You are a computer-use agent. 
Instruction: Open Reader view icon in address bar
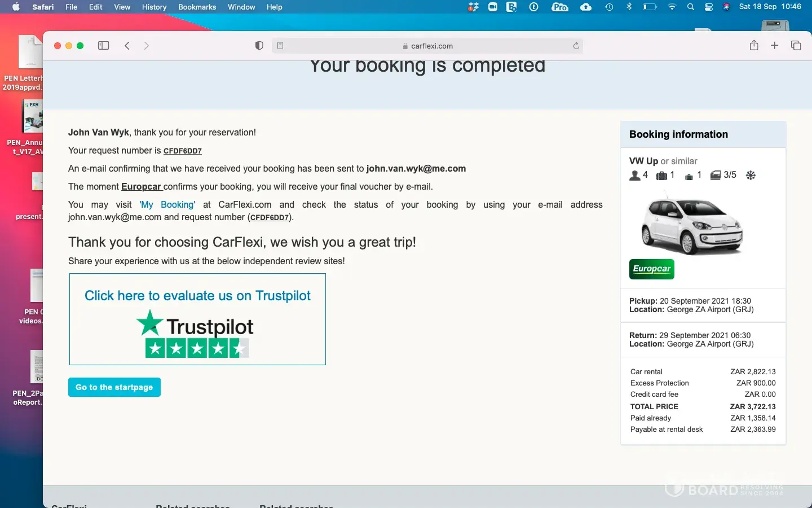coord(280,46)
